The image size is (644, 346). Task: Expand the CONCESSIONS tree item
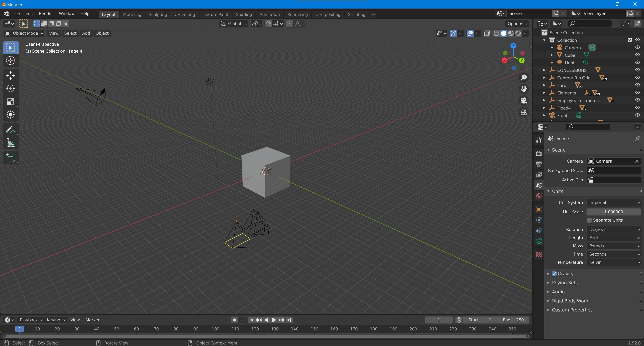coord(544,70)
